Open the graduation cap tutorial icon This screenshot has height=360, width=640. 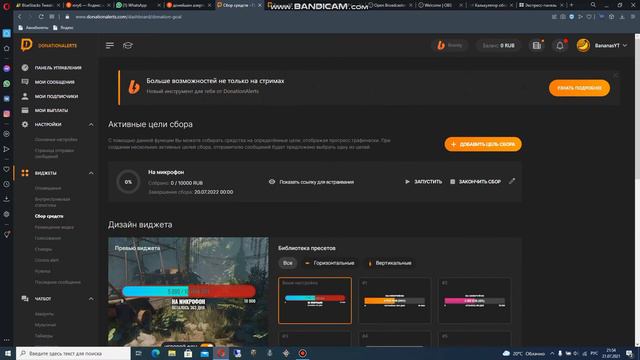pyautogui.click(x=128, y=45)
